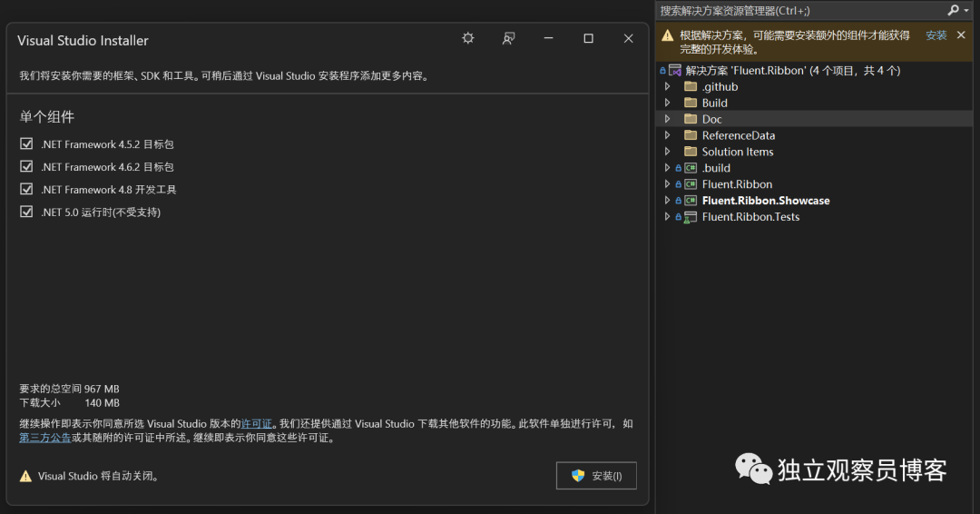Viewport: 980px width, 514px height.
Task: Focus the 搜索解决方案资源管理器 search box
Action: [x=800, y=11]
